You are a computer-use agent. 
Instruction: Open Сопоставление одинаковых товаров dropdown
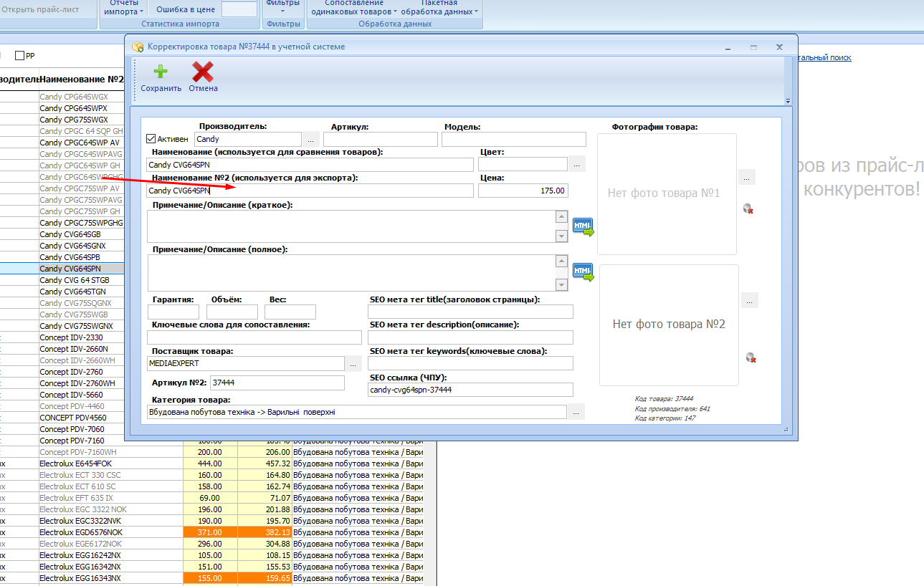(x=353, y=7)
